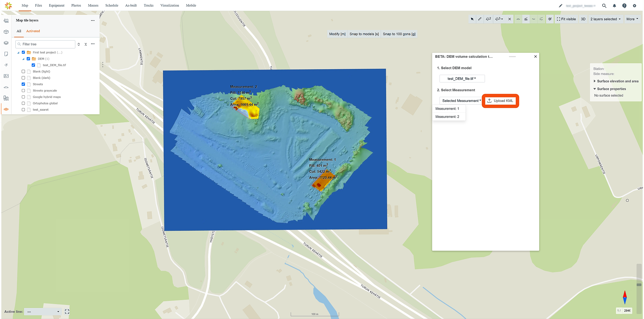Click the help question mark icon
Viewport: 644px width, 319px height.
pos(624,6)
